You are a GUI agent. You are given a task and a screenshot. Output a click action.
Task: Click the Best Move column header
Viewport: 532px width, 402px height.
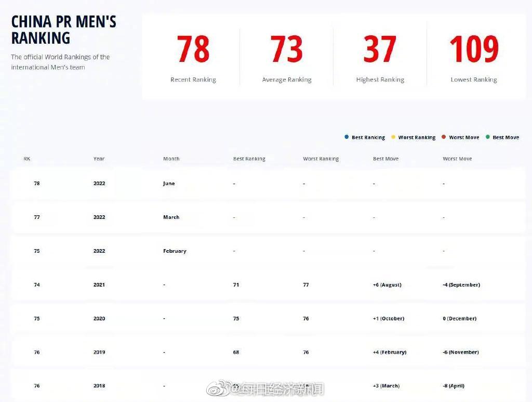click(x=385, y=159)
